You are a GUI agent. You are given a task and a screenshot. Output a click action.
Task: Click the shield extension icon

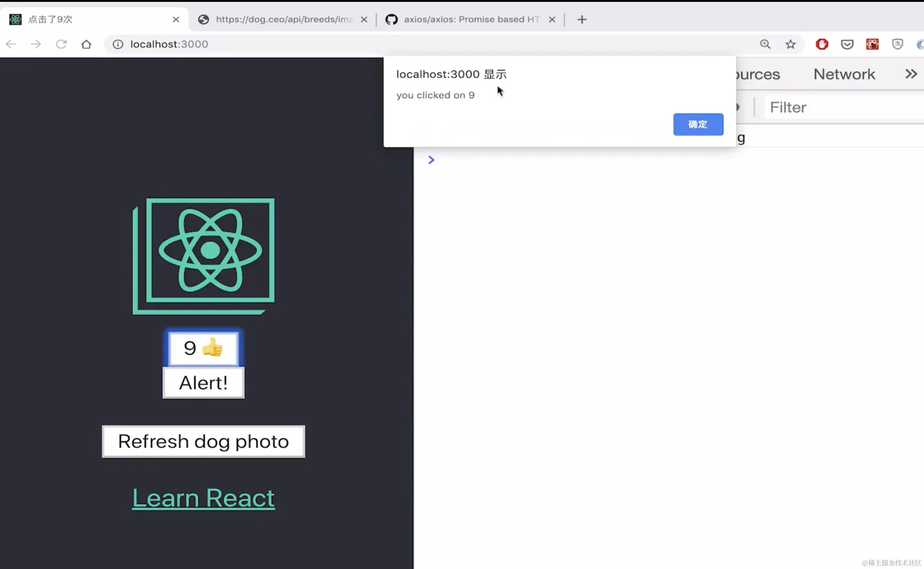point(897,44)
